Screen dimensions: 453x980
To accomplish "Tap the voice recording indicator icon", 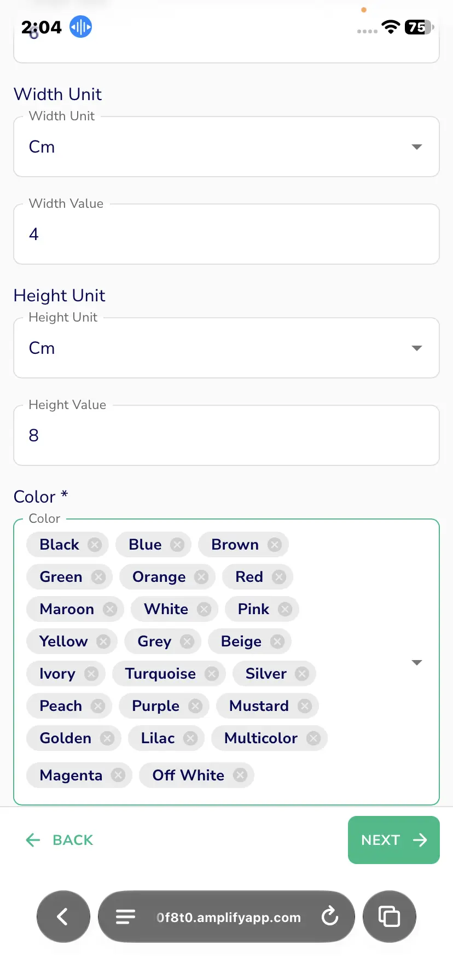I will click(x=80, y=26).
